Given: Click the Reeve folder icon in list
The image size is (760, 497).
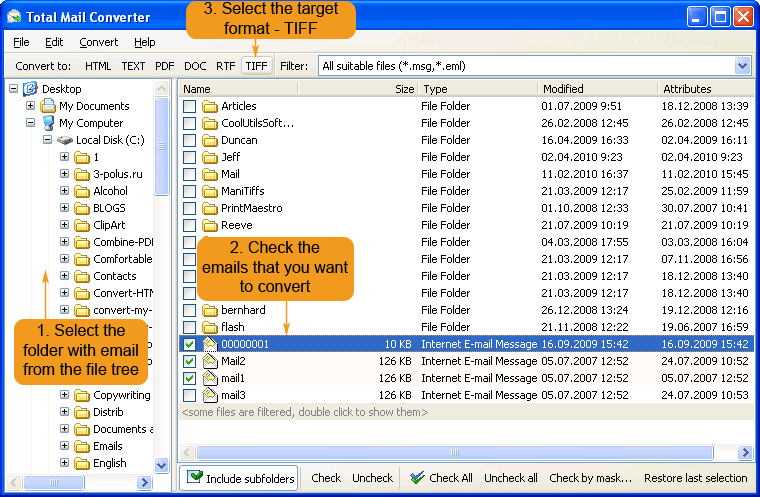Looking at the screenshot, I should (210, 225).
